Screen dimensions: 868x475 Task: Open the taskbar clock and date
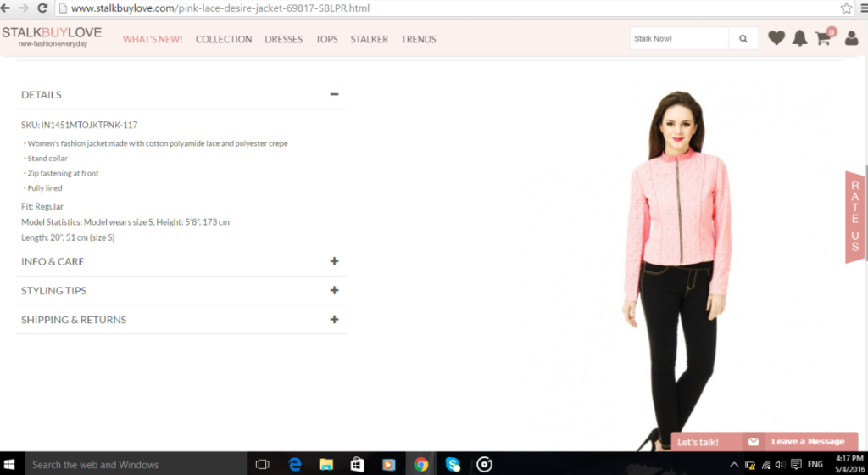(849, 464)
